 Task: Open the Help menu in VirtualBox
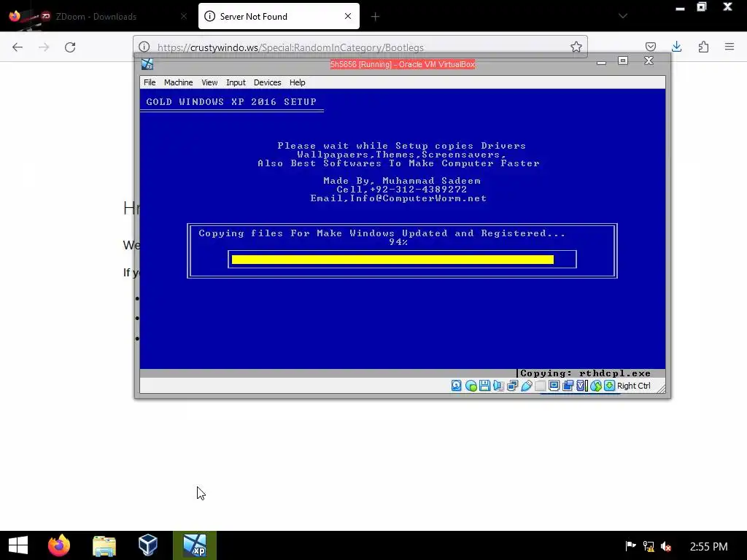pyautogui.click(x=298, y=82)
